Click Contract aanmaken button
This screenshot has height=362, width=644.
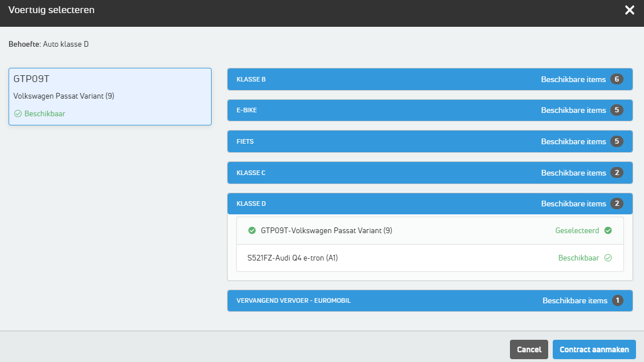(x=594, y=349)
